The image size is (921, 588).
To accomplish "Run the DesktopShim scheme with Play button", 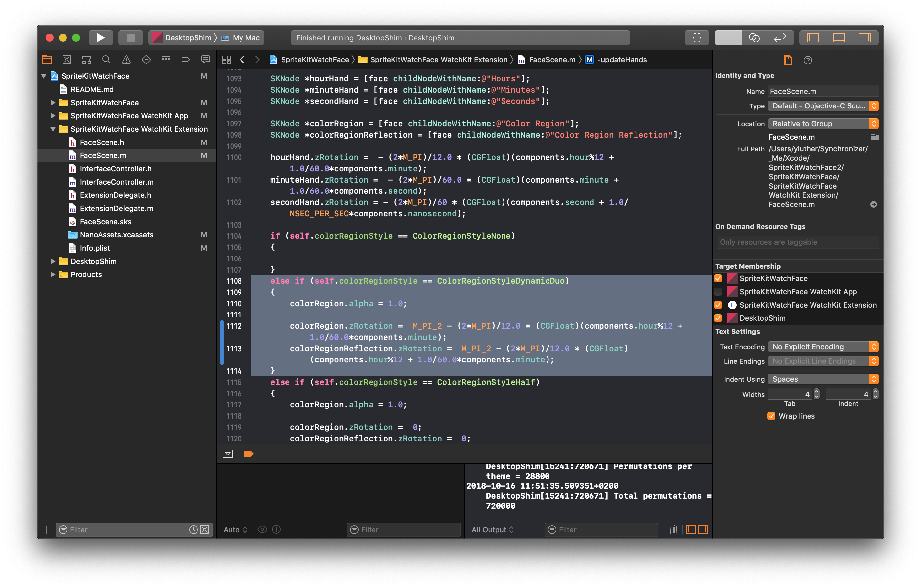I will (x=101, y=37).
